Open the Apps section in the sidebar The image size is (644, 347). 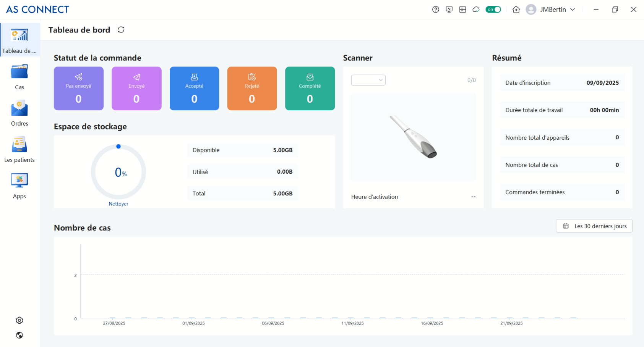click(19, 186)
